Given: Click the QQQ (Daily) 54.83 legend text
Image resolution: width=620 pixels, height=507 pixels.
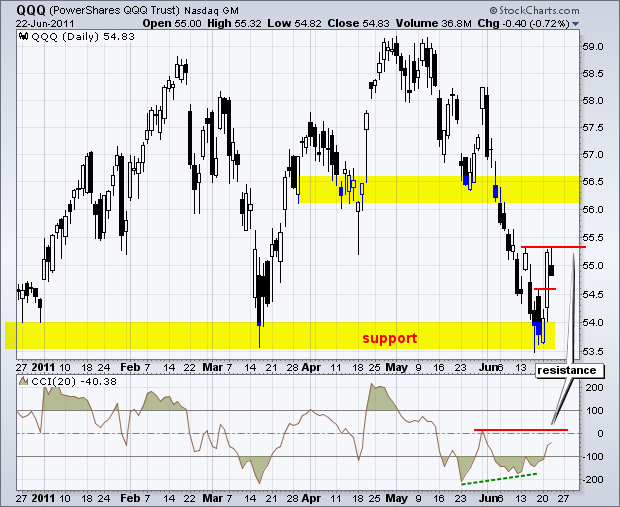Looking at the screenshot, I should coord(83,37).
